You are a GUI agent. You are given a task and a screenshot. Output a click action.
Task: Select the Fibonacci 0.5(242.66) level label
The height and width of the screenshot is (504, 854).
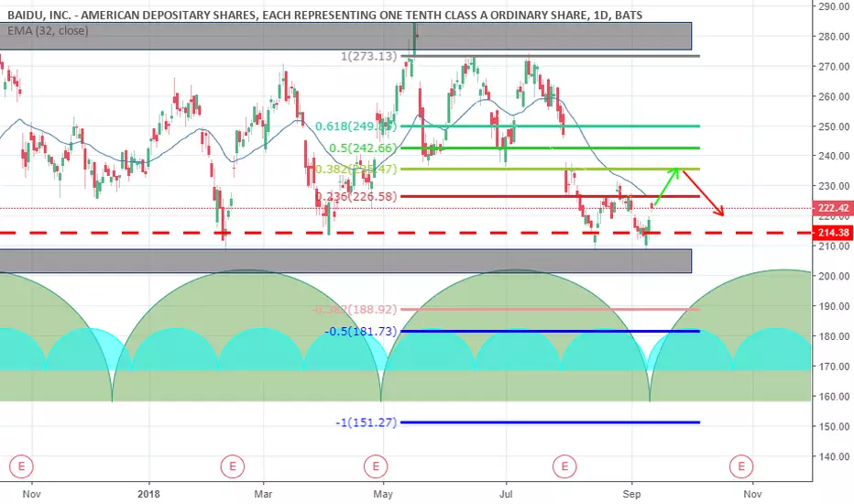click(x=363, y=148)
